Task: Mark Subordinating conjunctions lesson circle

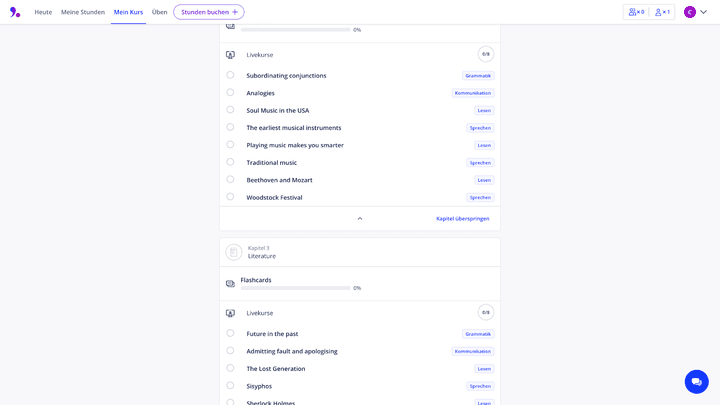Action: point(230,75)
